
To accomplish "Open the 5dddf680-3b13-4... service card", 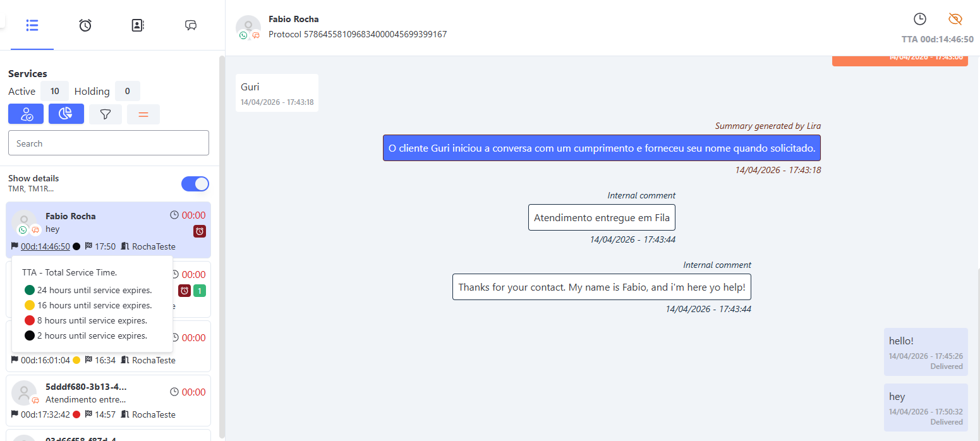I will pos(108,400).
